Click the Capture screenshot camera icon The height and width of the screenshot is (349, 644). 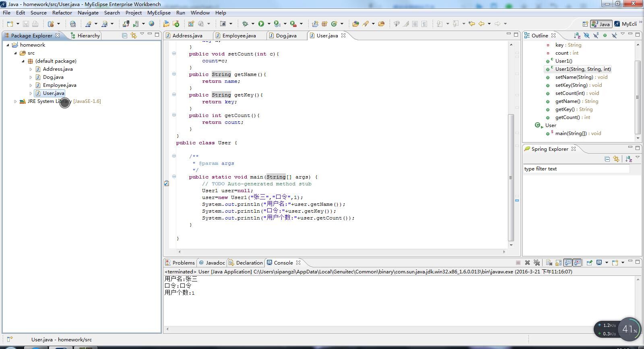click(223, 24)
